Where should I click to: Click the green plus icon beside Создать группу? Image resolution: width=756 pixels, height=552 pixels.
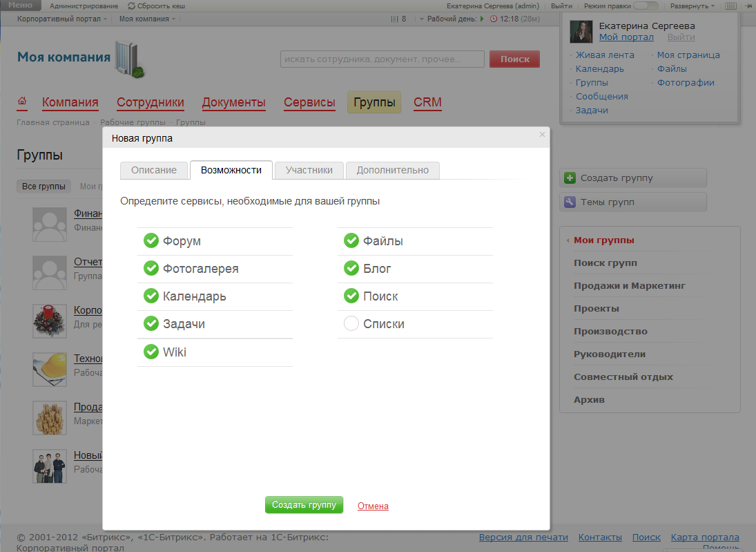[570, 178]
